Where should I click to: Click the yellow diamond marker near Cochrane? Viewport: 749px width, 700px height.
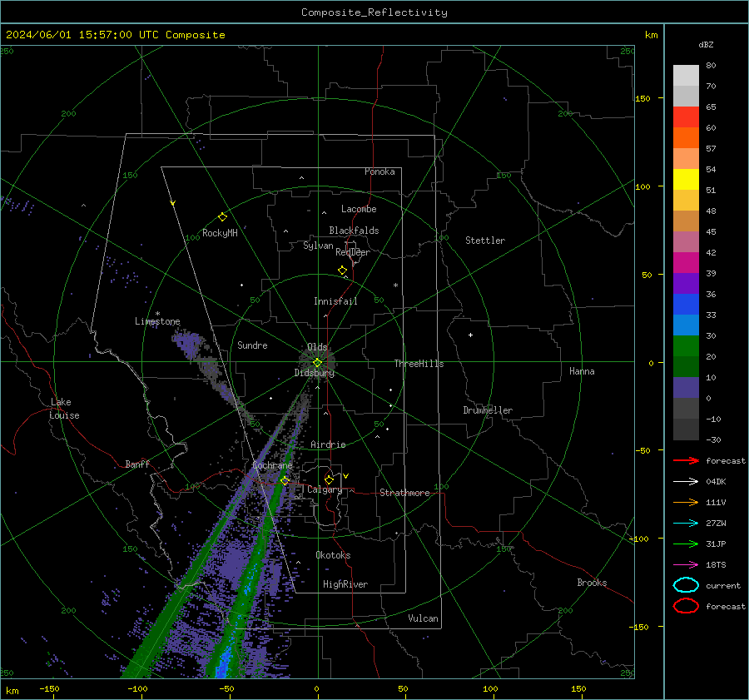pos(285,481)
